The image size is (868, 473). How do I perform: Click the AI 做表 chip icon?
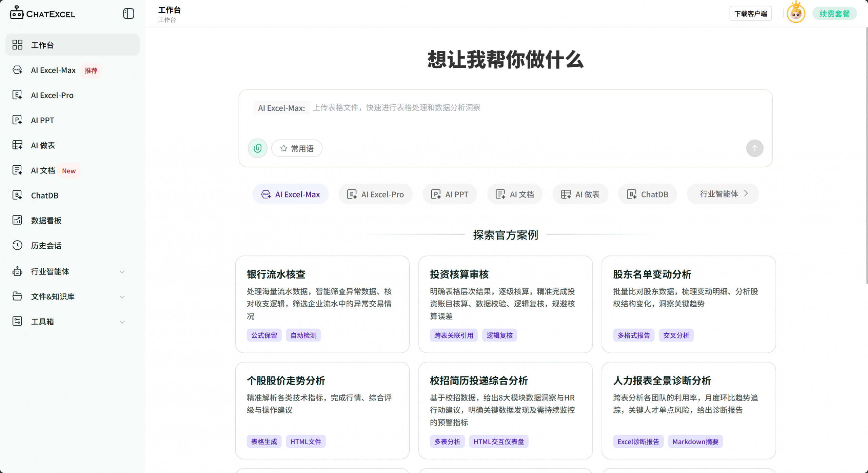click(566, 194)
